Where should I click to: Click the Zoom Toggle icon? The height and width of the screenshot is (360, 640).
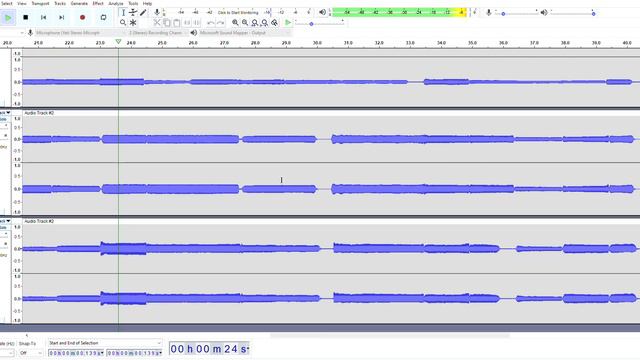coord(274,22)
